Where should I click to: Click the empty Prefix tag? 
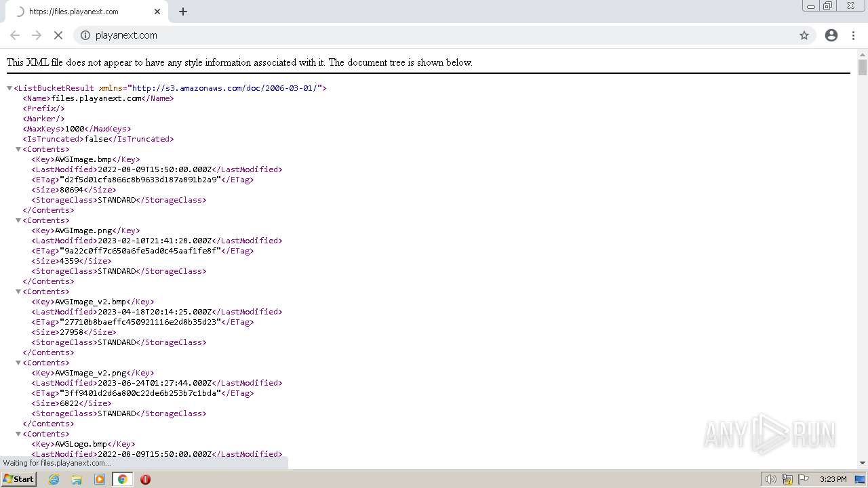pyautogui.click(x=44, y=108)
